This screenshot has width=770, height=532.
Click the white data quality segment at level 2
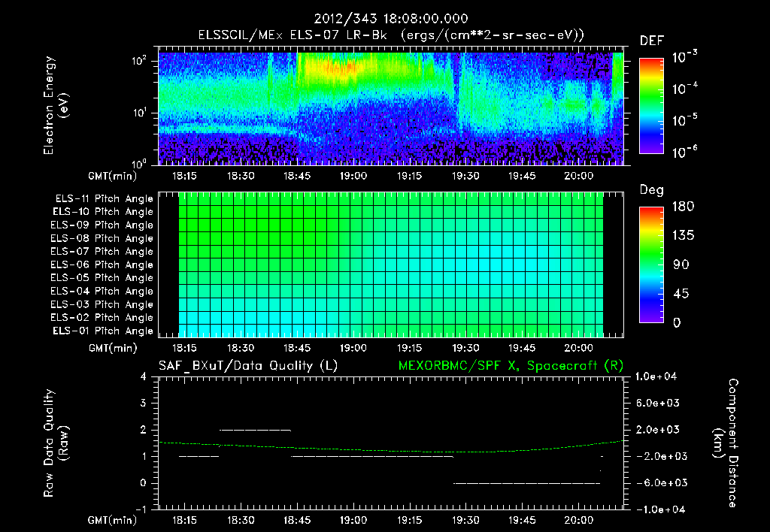click(x=255, y=430)
